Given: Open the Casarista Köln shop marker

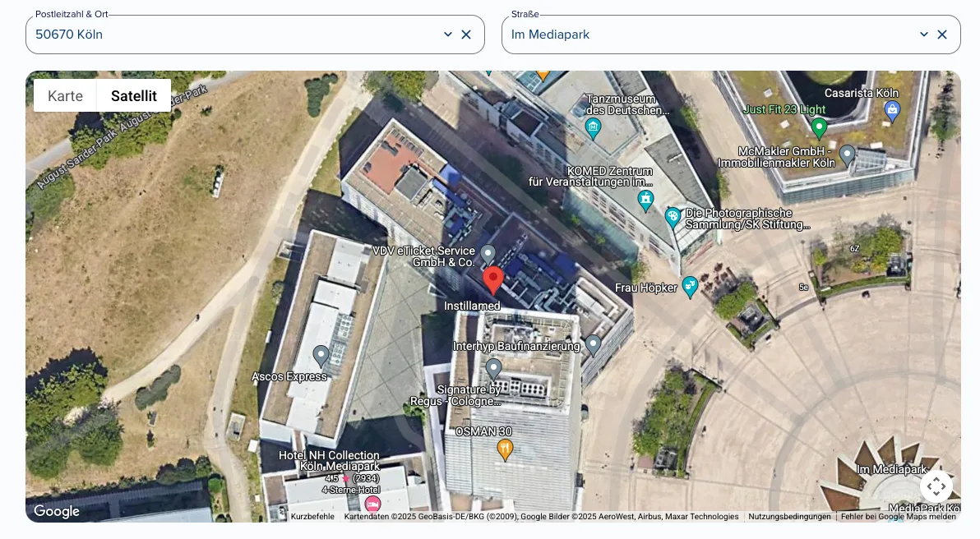Looking at the screenshot, I should pyautogui.click(x=893, y=111).
